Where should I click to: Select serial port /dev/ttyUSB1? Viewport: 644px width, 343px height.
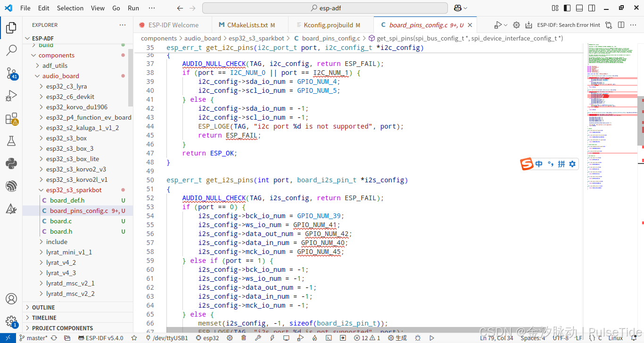(x=167, y=338)
